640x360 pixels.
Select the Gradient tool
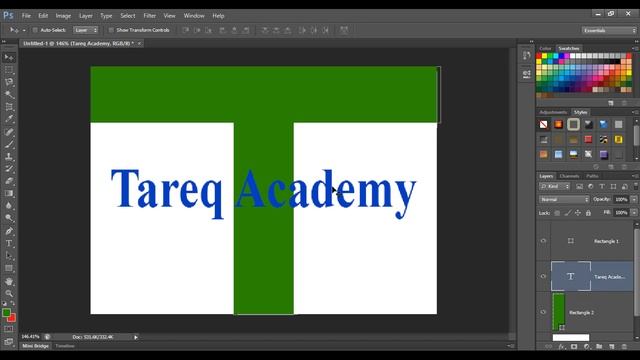[9, 193]
